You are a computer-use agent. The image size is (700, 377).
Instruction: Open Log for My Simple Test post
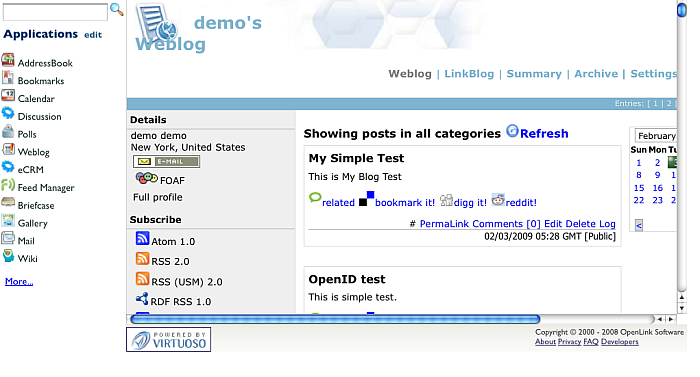click(x=607, y=224)
